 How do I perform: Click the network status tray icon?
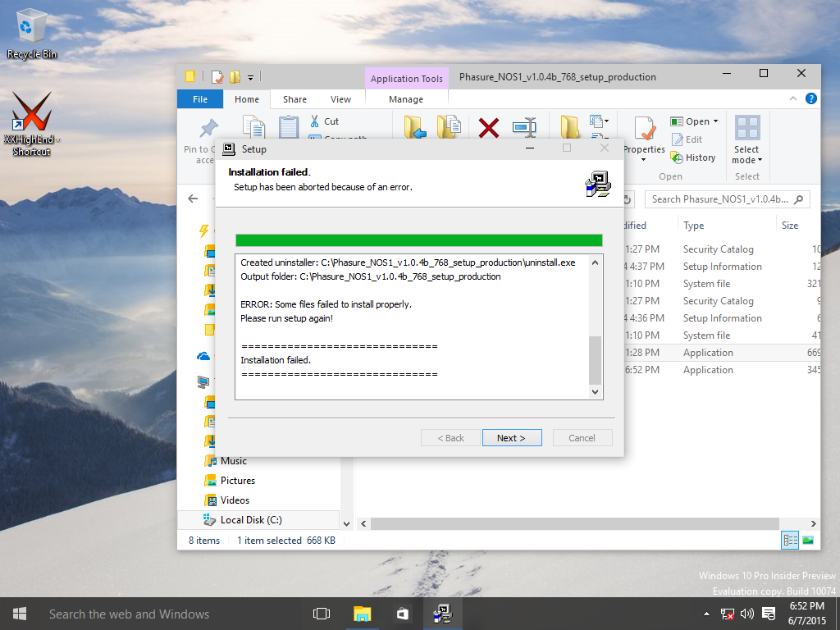point(727,614)
